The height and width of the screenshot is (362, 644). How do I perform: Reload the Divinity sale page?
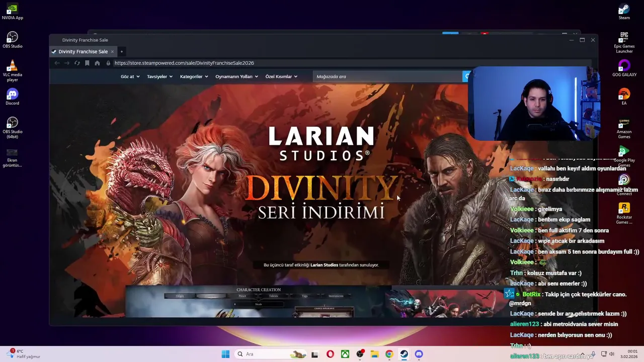click(77, 63)
